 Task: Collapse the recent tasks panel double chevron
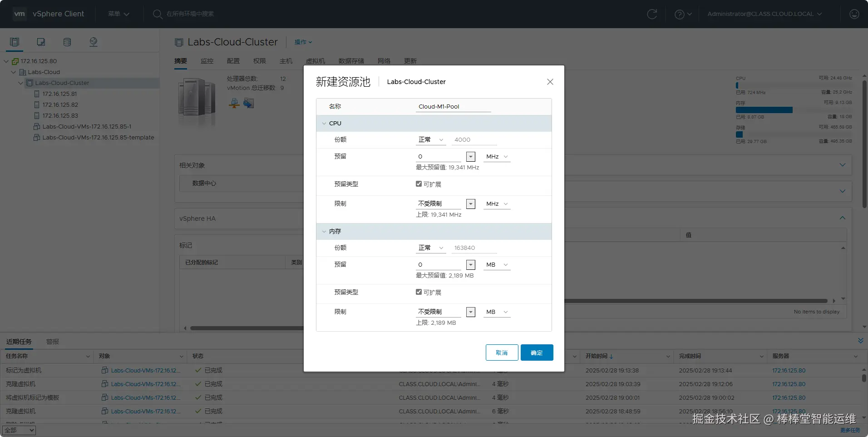click(x=860, y=341)
